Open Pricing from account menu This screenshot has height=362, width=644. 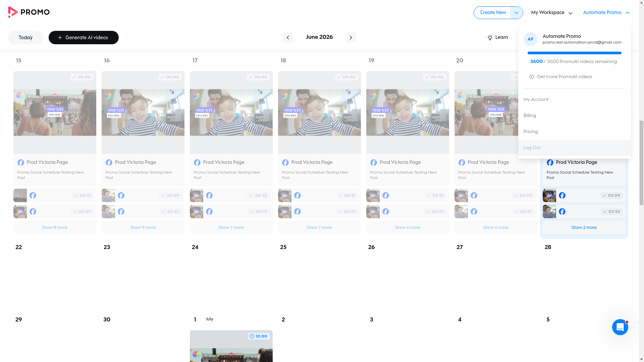[574, 132]
